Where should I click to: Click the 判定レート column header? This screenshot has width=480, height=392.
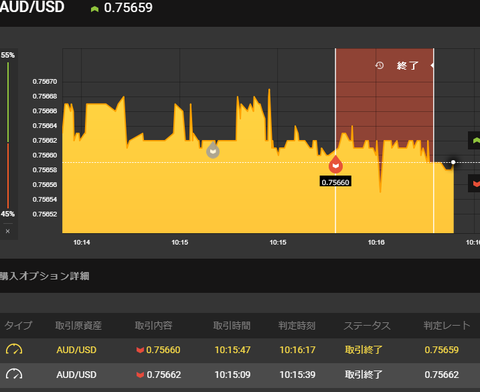click(x=447, y=325)
